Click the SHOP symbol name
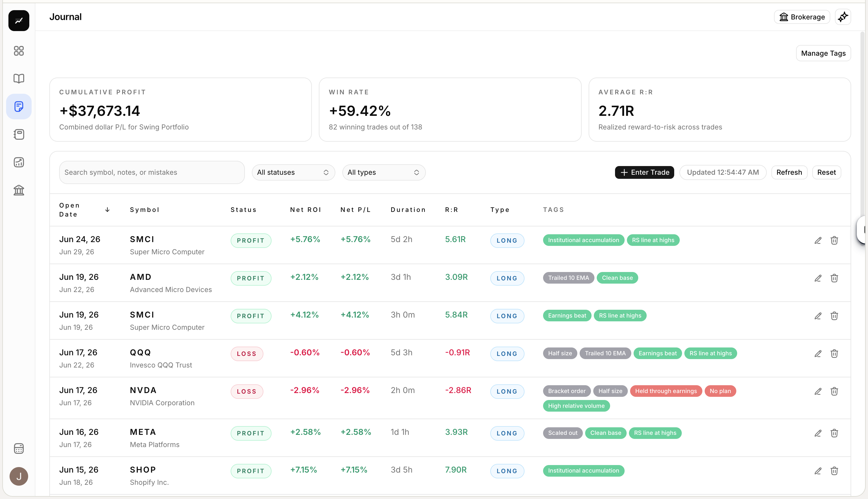Viewport: 868px width, 499px height. click(143, 470)
